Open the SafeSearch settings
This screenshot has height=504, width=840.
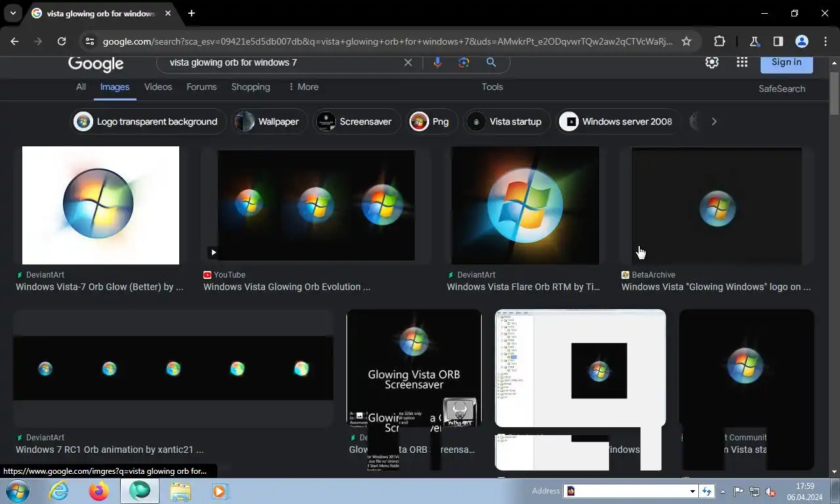tap(782, 89)
